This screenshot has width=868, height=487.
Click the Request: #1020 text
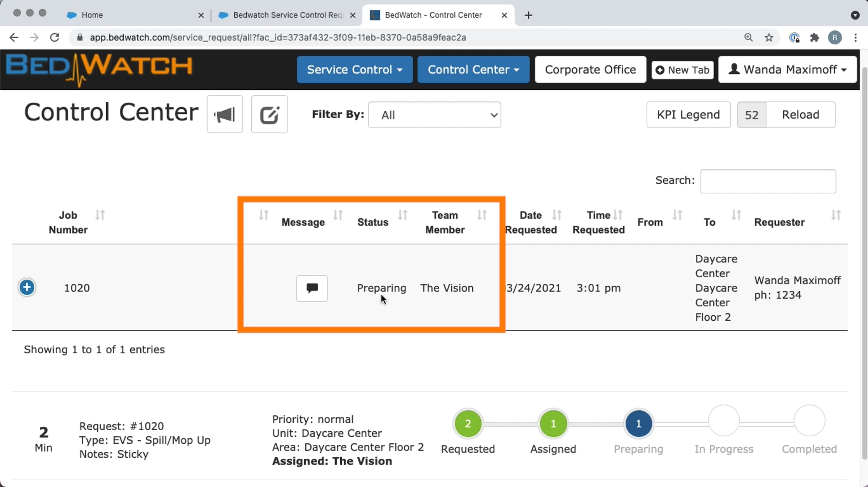[122, 426]
